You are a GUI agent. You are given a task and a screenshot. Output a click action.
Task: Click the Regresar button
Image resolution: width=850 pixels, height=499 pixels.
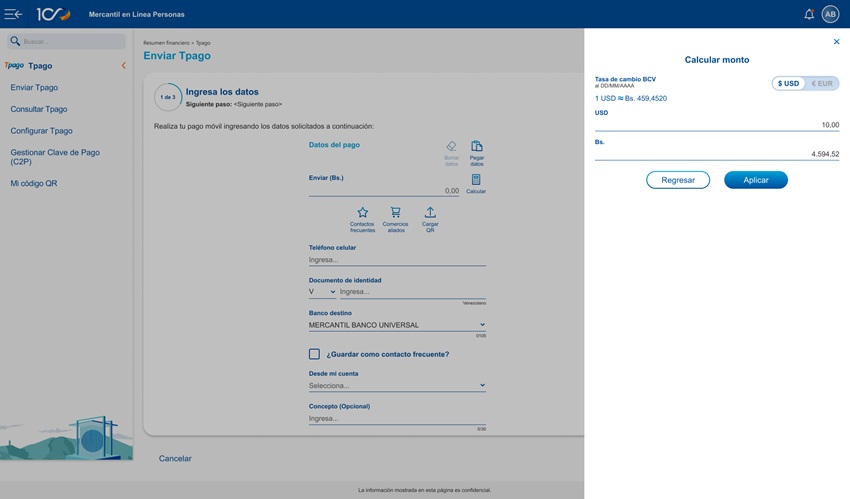click(678, 180)
